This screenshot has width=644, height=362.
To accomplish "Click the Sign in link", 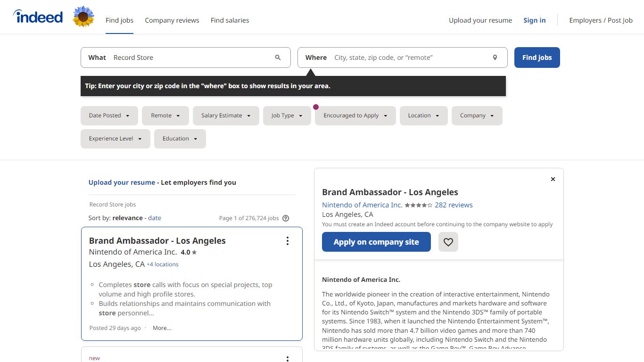I will click(535, 20).
